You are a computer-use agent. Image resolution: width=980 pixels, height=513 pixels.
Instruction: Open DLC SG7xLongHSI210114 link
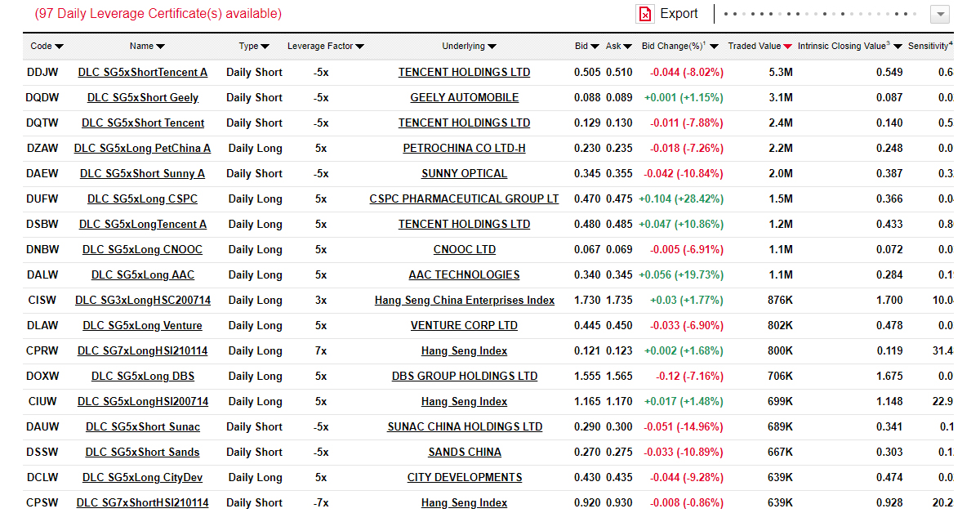coord(143,351)
